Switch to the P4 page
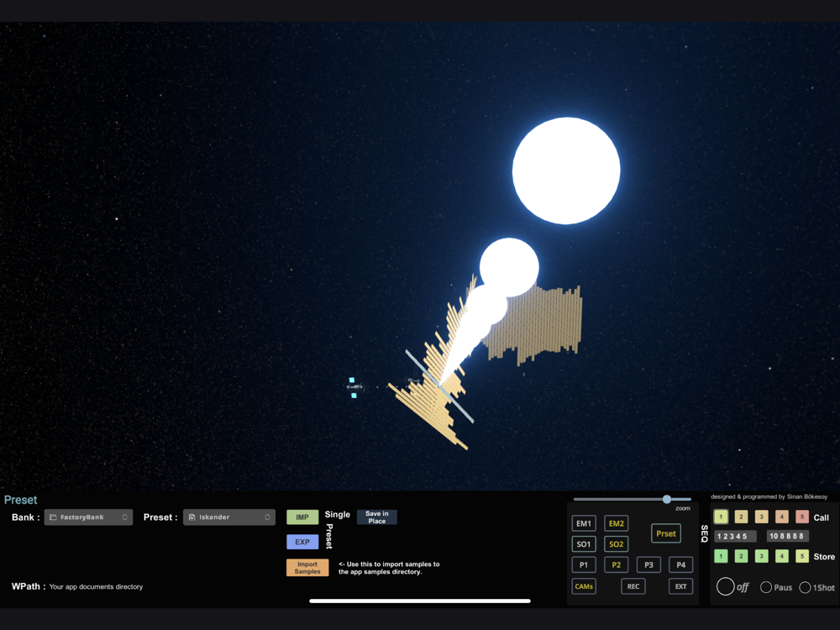 (x=681, y=564)
